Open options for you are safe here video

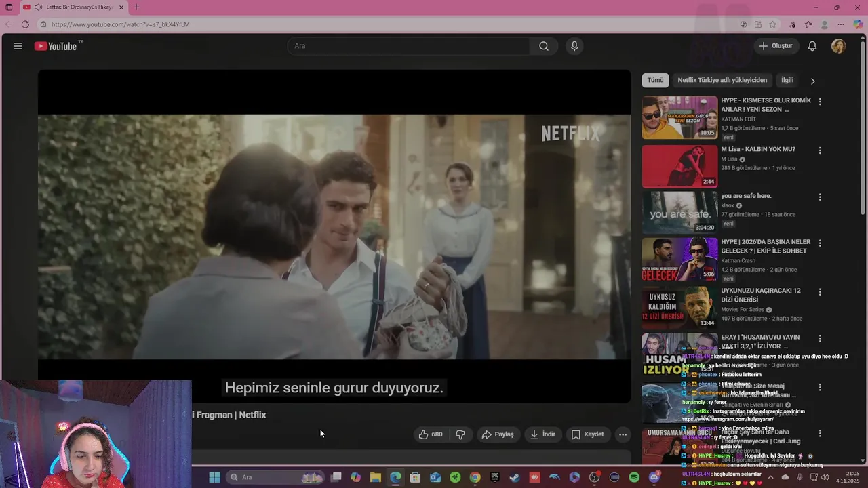click(820, 197)
